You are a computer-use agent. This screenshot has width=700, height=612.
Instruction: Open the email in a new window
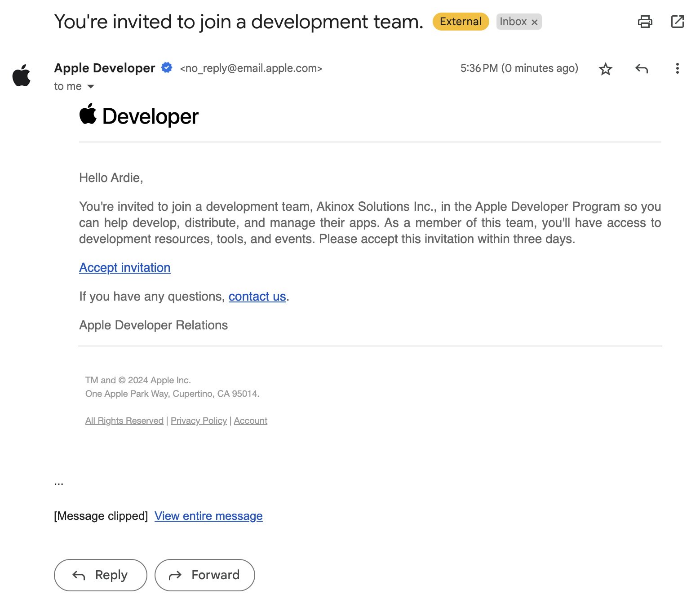click(x=677, y=22)
